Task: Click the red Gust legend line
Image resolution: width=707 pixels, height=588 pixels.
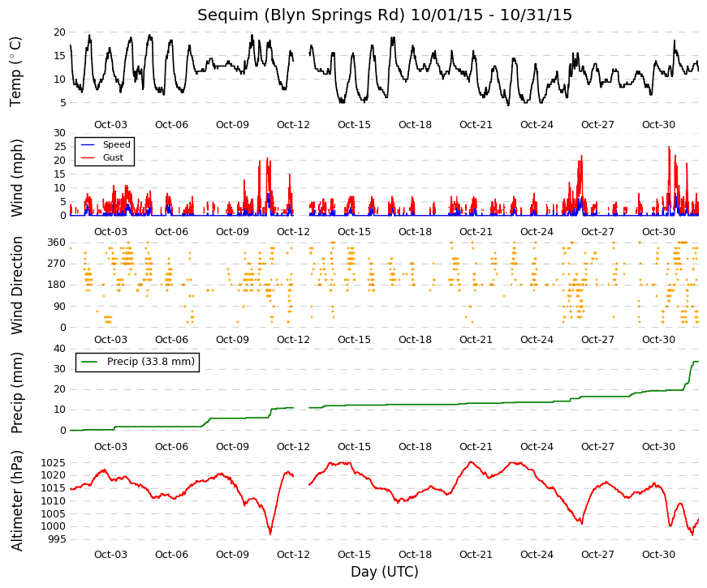Action: click(88, 157)
